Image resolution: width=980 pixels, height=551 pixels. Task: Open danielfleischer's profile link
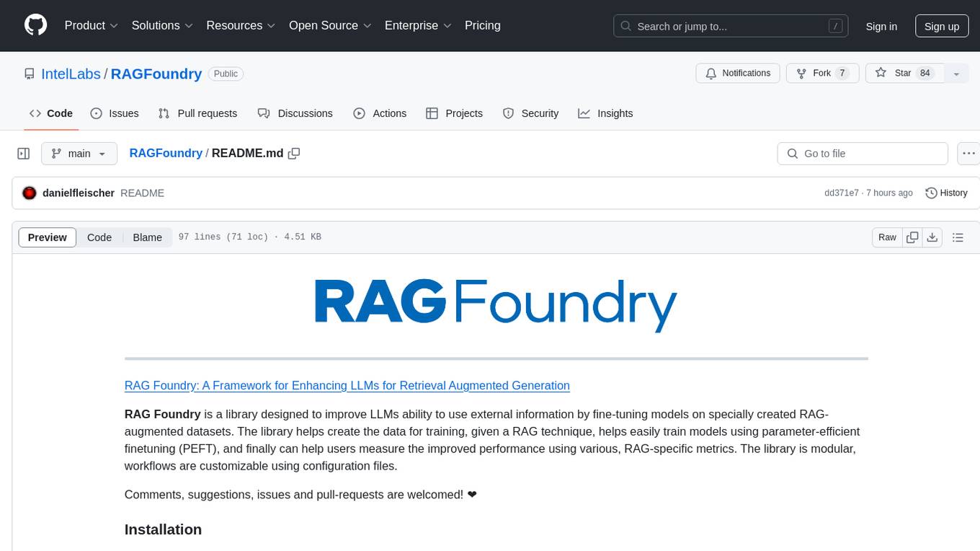(79, 193)
